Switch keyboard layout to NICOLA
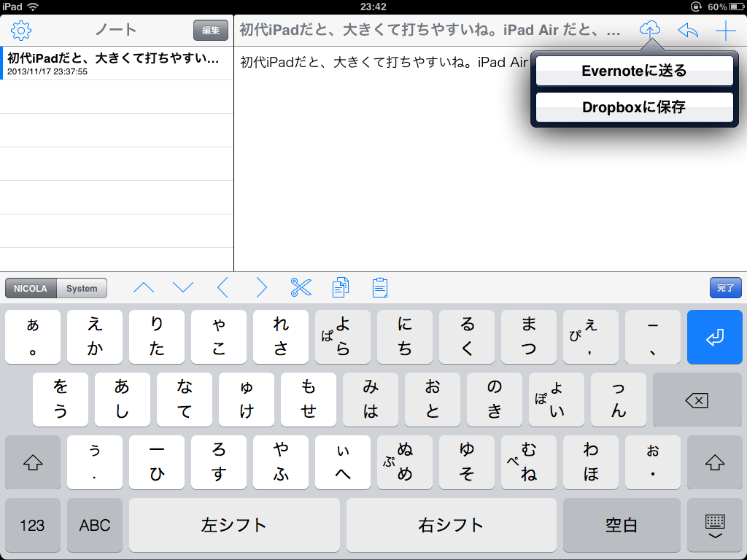This screenshot has width=747, height=560. tap(31, 288)
